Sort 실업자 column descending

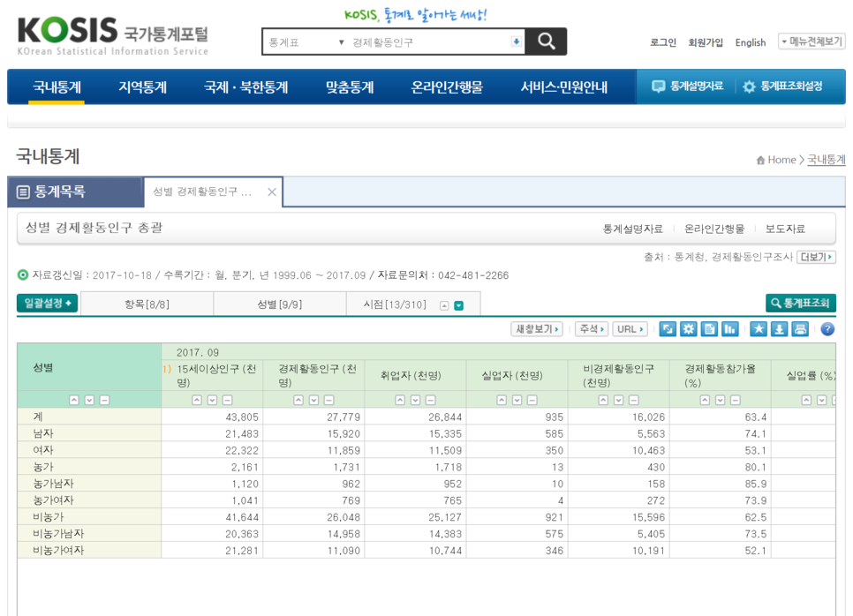click(x=517, y=400)
